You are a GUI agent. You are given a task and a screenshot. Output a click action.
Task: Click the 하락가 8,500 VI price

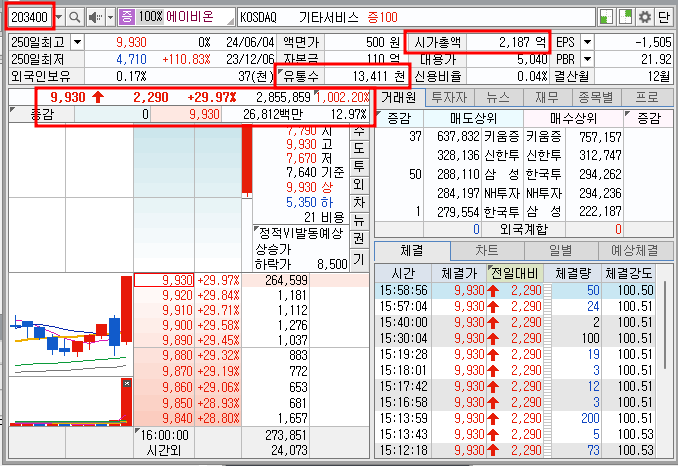tap(301, 264)
